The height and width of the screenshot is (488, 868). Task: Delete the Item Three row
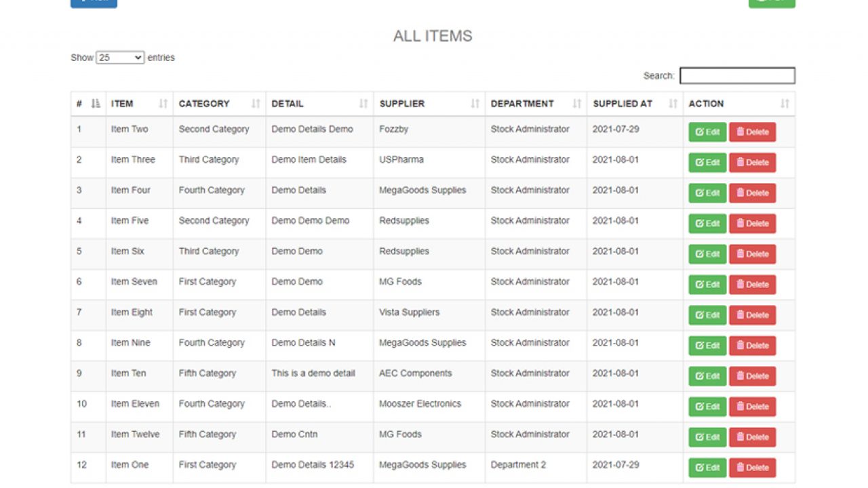tap(752, 163)
